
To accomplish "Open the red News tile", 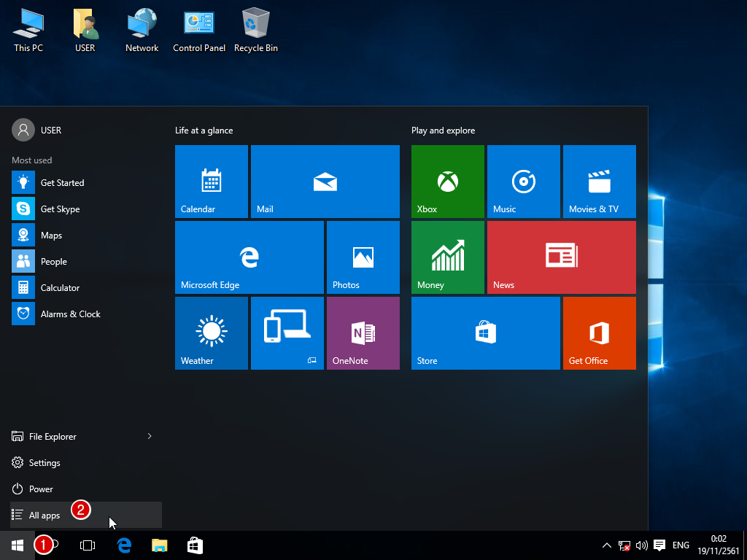I will pyautogui.click(x=561, y=257).
